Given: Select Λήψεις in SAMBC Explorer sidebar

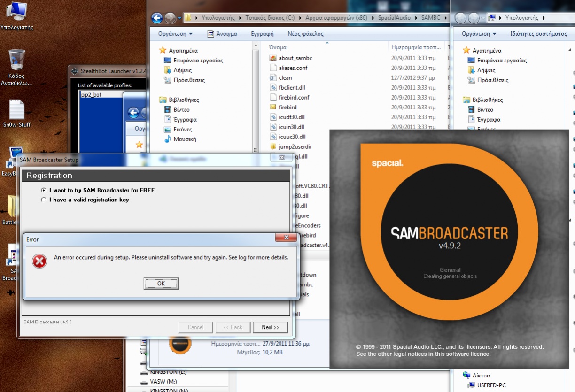Looking at the screenshot, I should pos(178,70).
